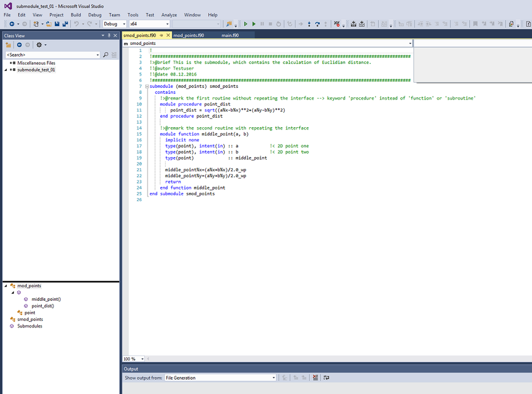This screenshot has width=532, height=394.
Task: Open the Help menu
Action: [x=212, y=15]
